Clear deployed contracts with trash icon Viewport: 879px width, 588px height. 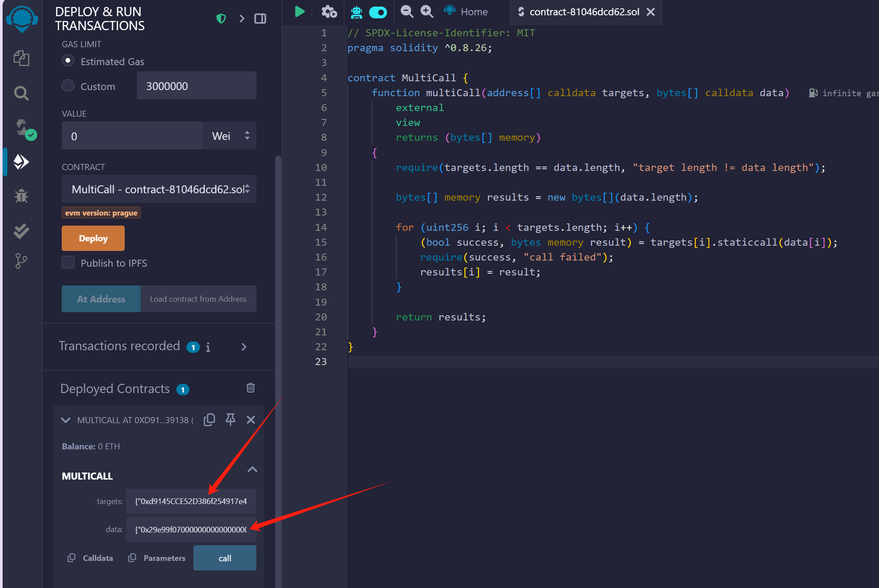[251, 388]
